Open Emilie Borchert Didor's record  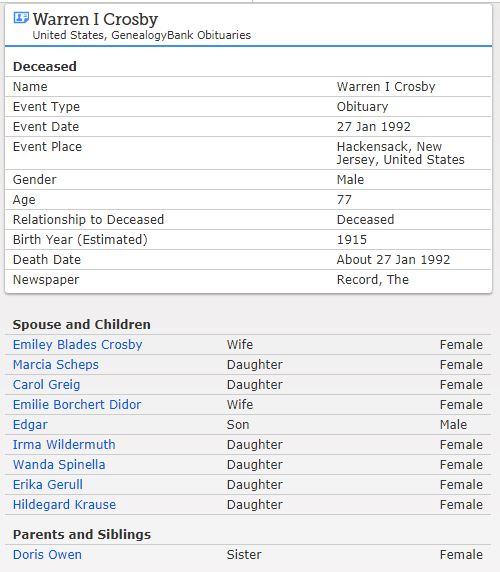tap(77, 405)
